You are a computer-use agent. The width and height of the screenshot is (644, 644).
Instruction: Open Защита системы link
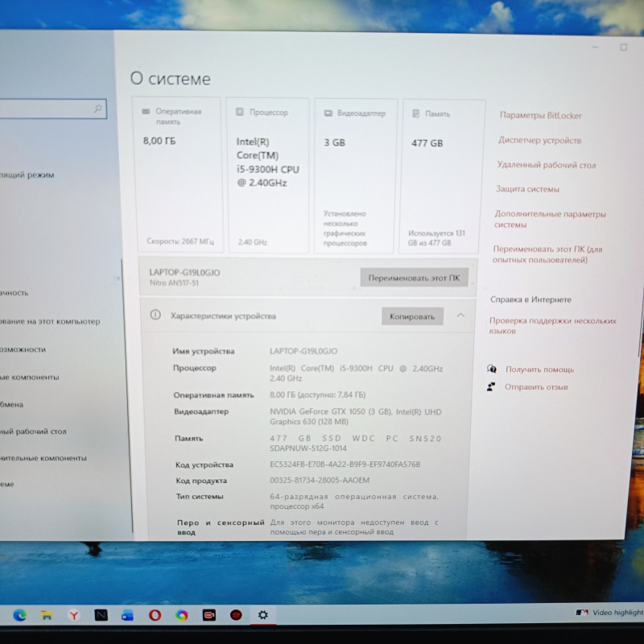(x=527, y=189)
